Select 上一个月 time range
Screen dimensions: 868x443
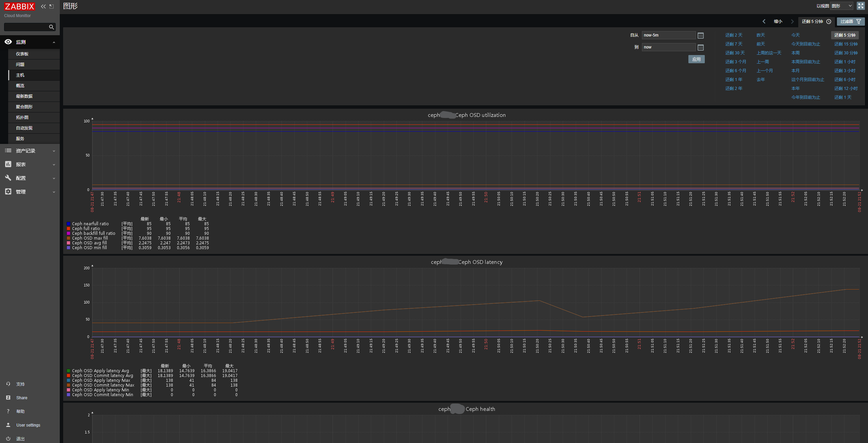click(x=765, y=71)
